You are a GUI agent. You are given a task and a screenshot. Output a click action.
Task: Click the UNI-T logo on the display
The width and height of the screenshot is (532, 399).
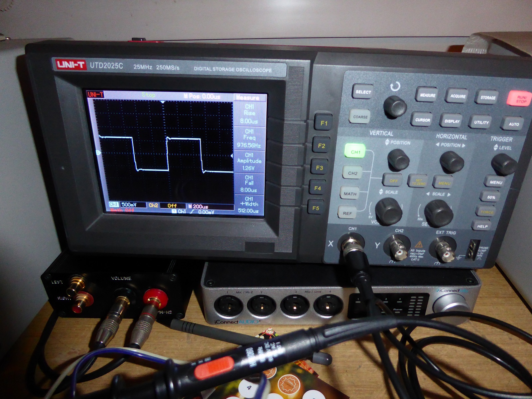click(x=95, y=94)
